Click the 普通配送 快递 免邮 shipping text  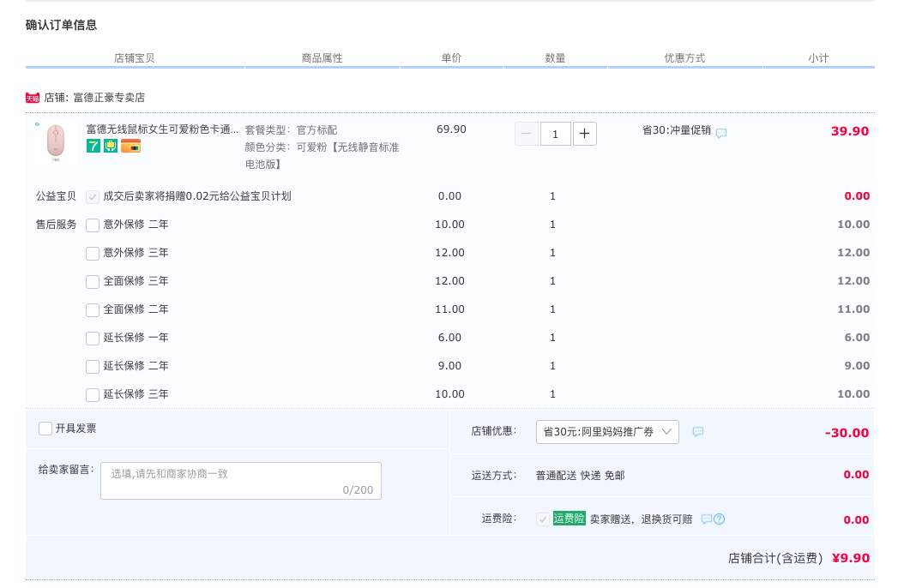(581, 476)
